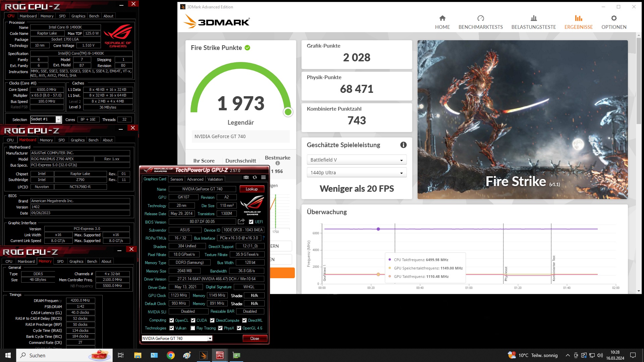Toggle PhysX checkbox
644x362 pixels.
220,328
